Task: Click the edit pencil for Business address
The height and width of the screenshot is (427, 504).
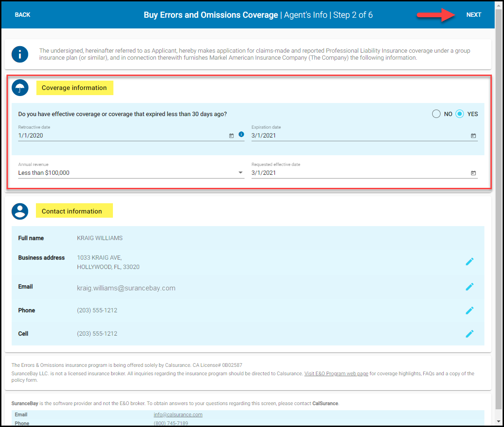Action: point(469,262)
